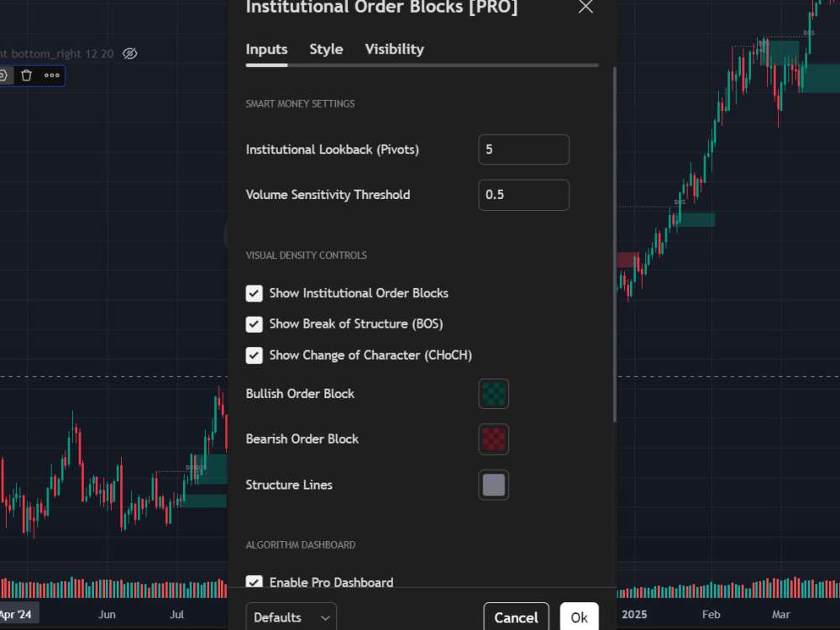The image size is (840, 630).
Task: Click the Structure Lines label
Action: (289, 485)
